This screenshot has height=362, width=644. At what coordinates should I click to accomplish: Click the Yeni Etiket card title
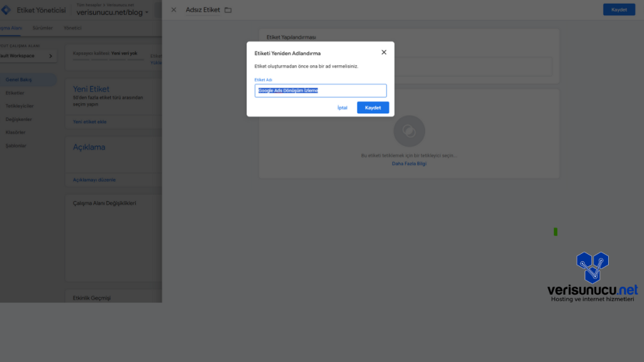pos(91,89)
